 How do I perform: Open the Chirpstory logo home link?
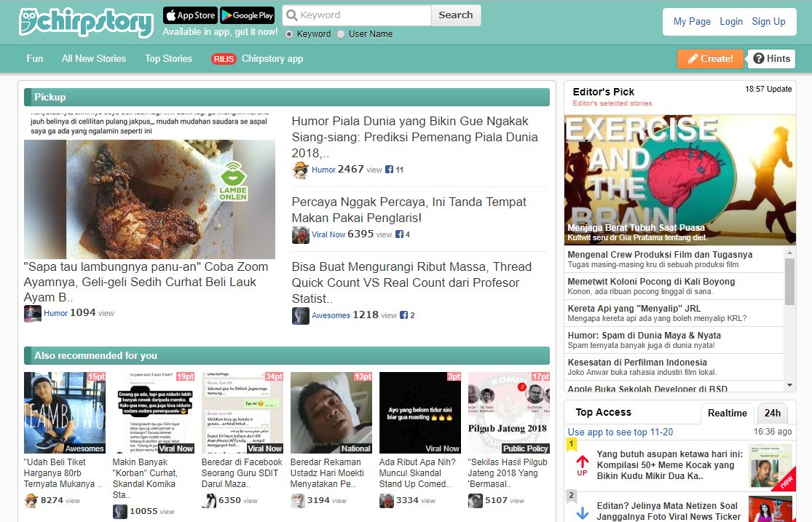[x=86, y=23]
